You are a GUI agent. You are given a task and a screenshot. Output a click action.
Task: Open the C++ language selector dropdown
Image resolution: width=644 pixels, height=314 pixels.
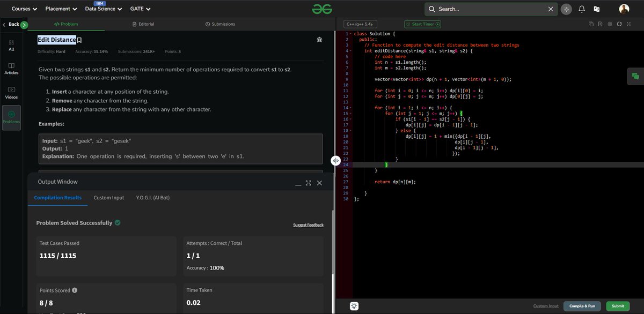360,24
